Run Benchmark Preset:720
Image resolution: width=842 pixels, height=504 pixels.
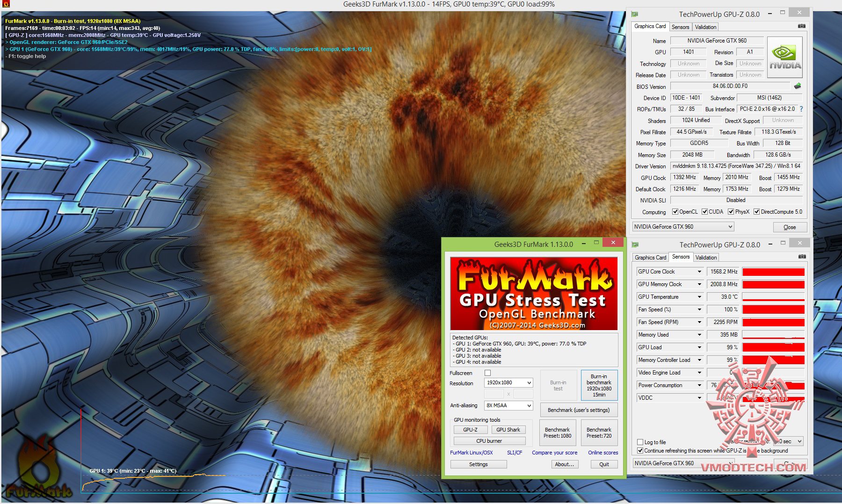pos(599,432)
